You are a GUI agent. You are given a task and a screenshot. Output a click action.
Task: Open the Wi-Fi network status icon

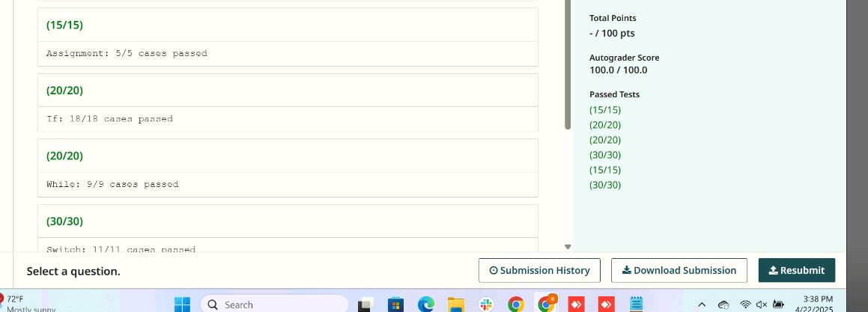point(745,305)
